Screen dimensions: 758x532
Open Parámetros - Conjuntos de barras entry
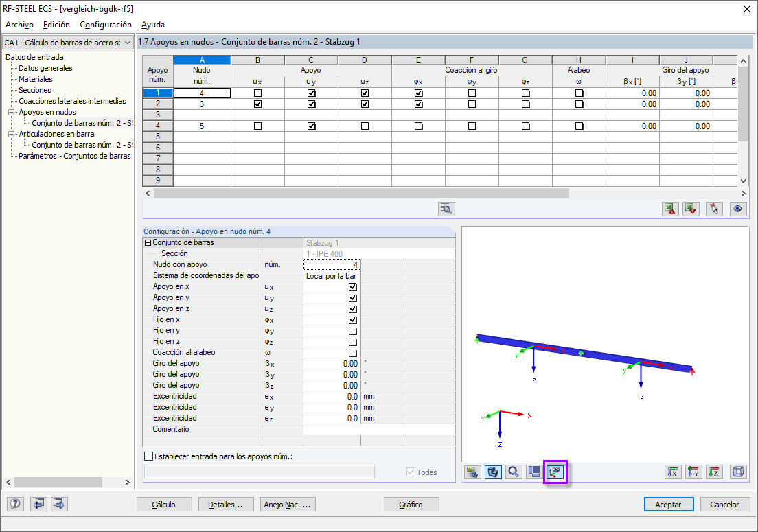[x=74, y=156]
